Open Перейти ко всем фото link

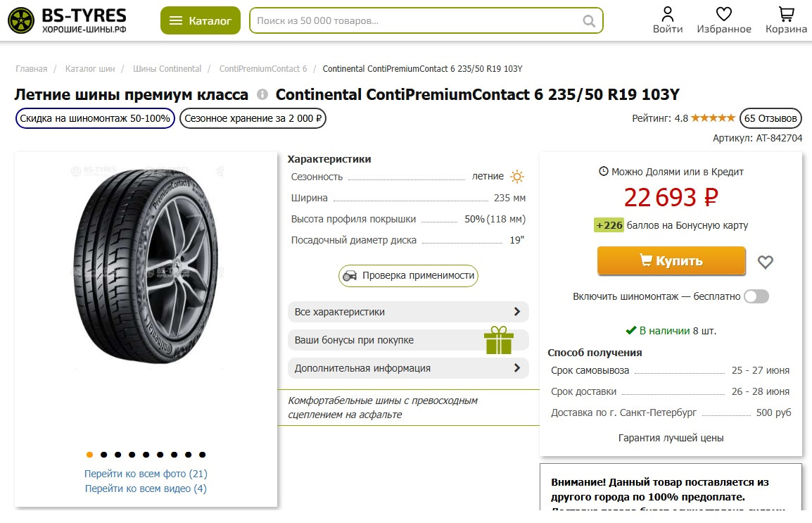(146, 474)
